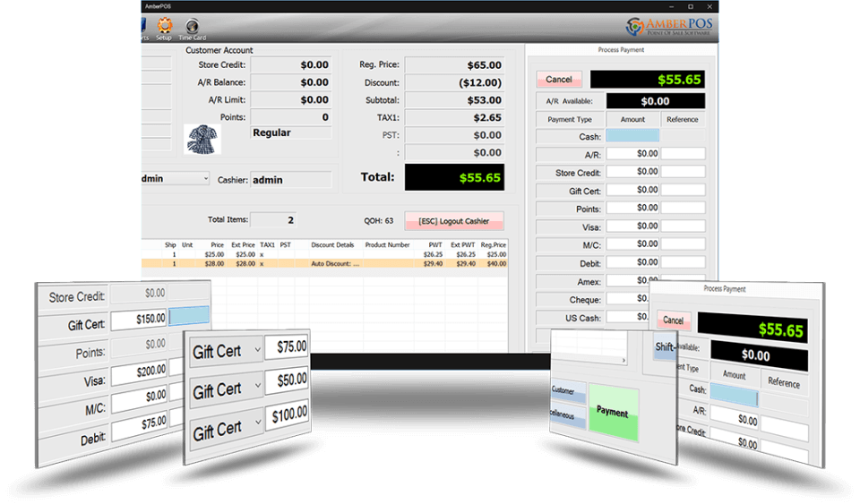Click the Gift Cert $150.00 amount field
Viewport: 860px width, 504px height.
[x=139, y=320]
